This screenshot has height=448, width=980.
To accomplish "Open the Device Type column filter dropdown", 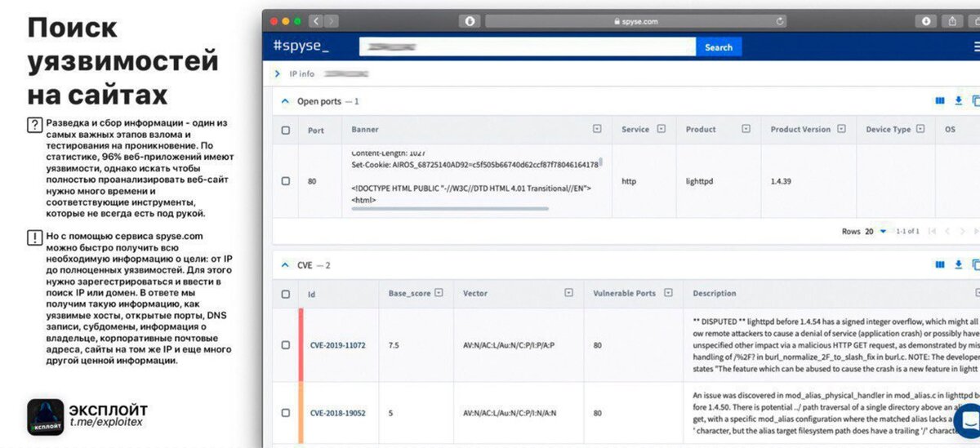I will (x=920, y=129).
